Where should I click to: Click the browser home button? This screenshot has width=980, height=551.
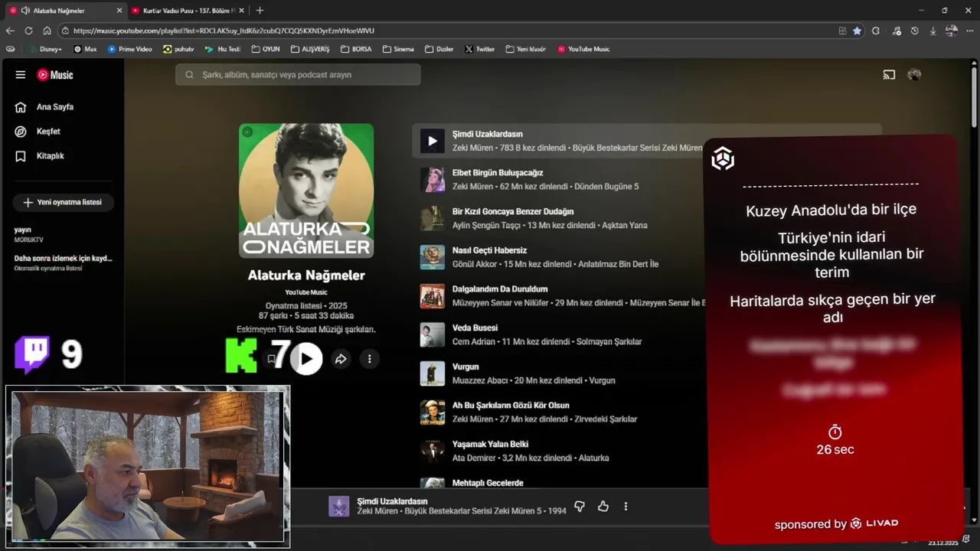[x=47, y=31]
